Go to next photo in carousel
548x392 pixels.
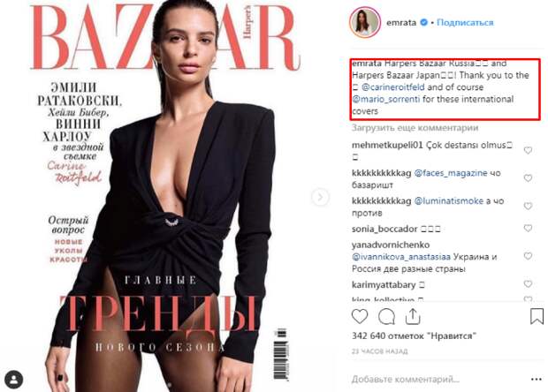tap(320, 197)
